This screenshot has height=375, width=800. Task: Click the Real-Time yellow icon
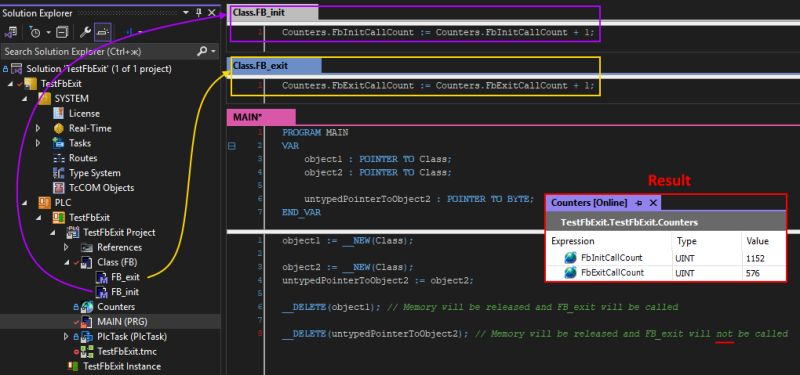(x=59, y=128)
